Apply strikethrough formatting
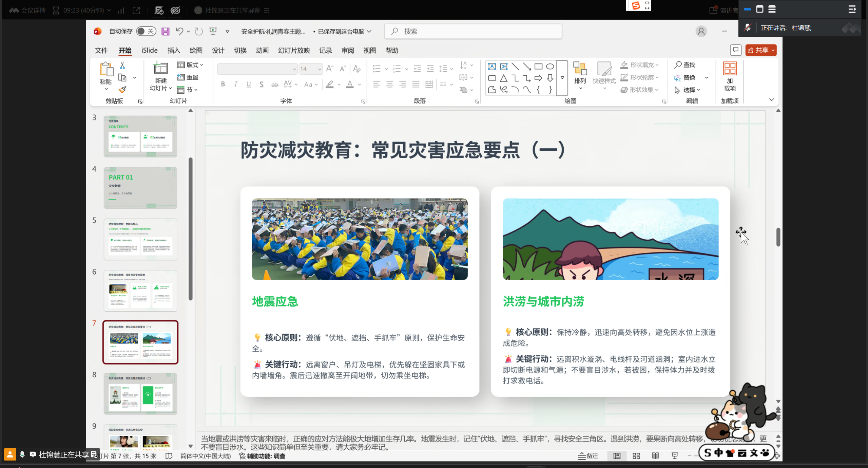Viewport: 868px width, 468px height. coord(275,84)
